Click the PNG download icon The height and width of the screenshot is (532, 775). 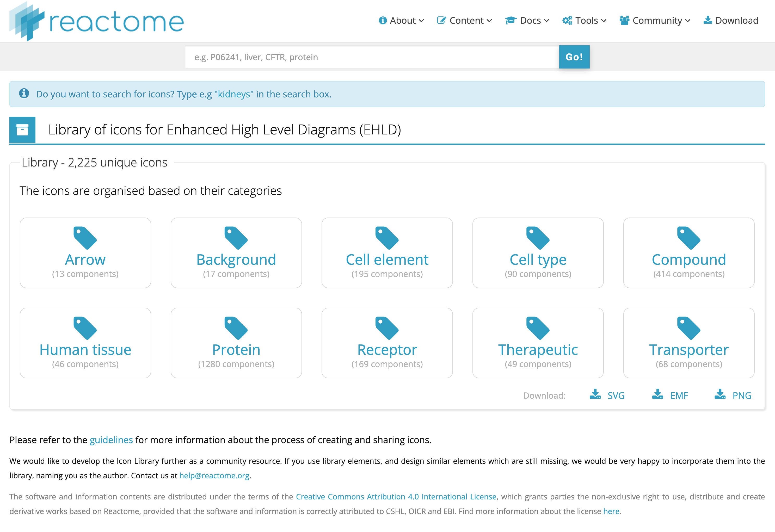click(720, 394)
